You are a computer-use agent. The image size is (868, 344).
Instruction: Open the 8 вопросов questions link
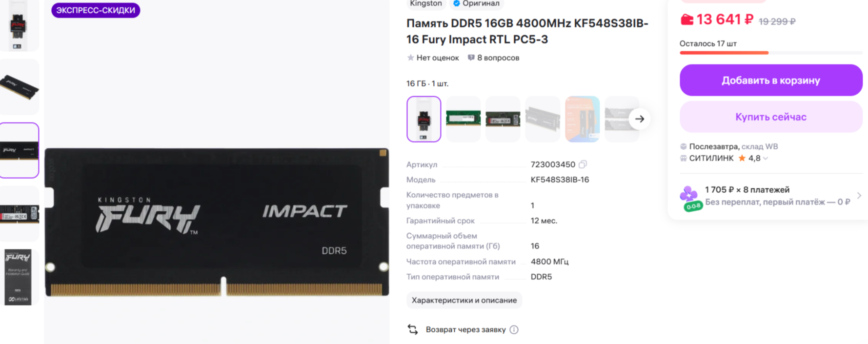coord(493,58)
